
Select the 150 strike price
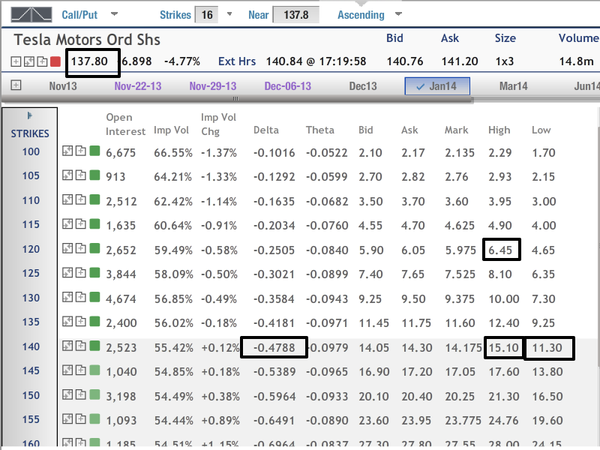click(31, 395)
